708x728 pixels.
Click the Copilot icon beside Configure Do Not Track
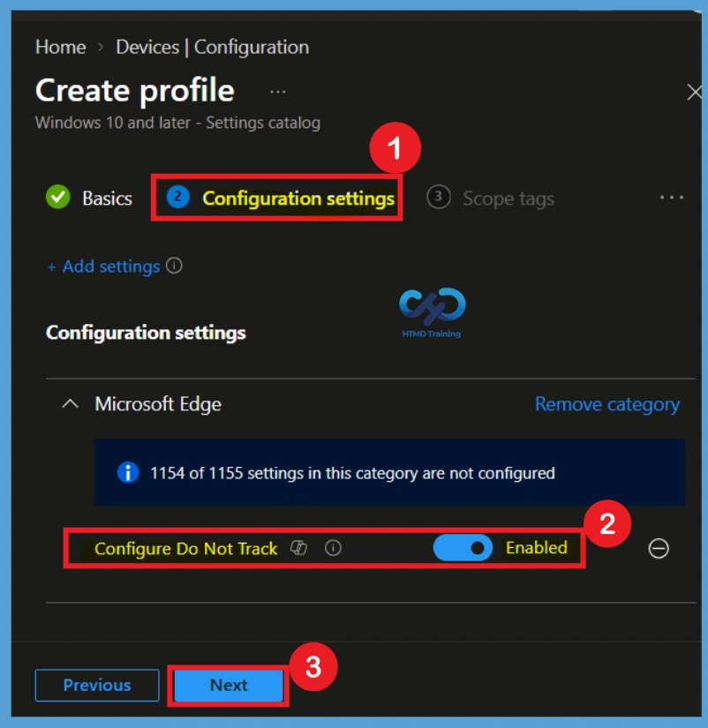coord(298,548)
